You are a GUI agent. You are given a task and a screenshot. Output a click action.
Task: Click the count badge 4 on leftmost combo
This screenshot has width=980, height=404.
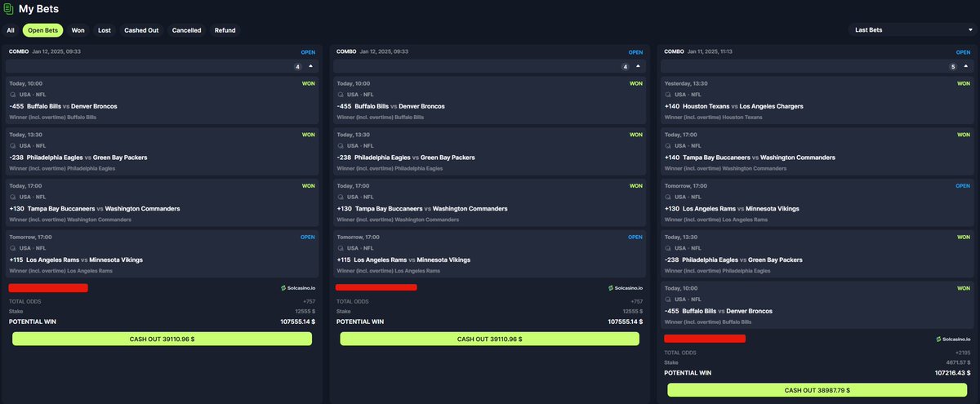click(298, 67)
